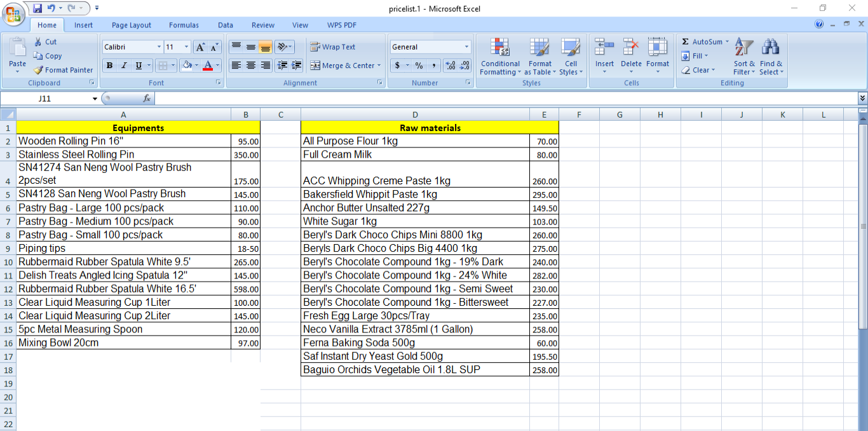
Task: Click the Paste clipboard icon
Action: tap(17, 48)
